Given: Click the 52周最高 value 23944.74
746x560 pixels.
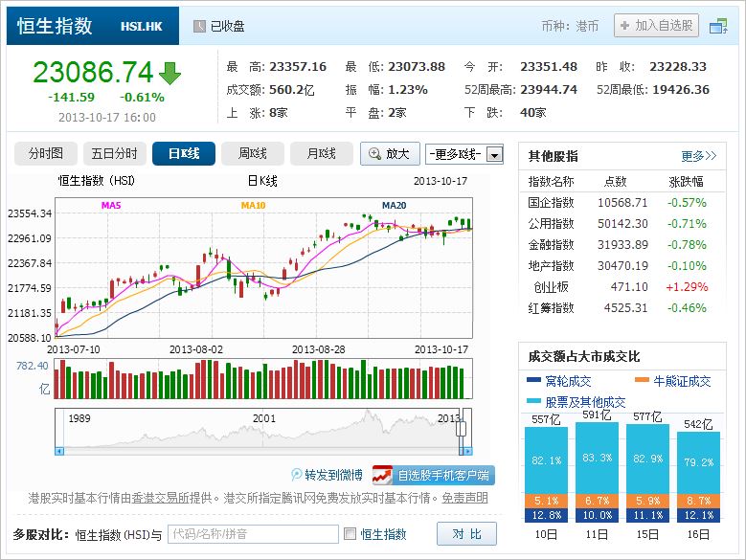Looking at the screenshot, I should pos(549,89).
